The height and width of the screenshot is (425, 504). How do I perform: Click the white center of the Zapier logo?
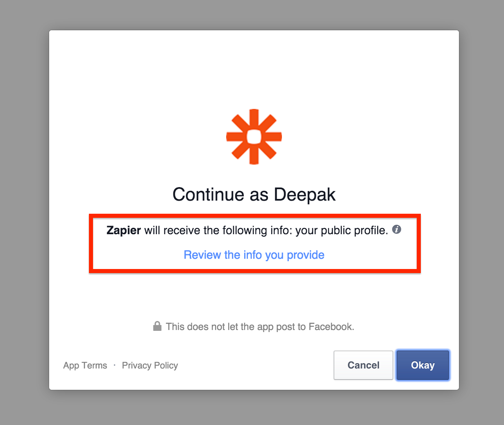254,137
